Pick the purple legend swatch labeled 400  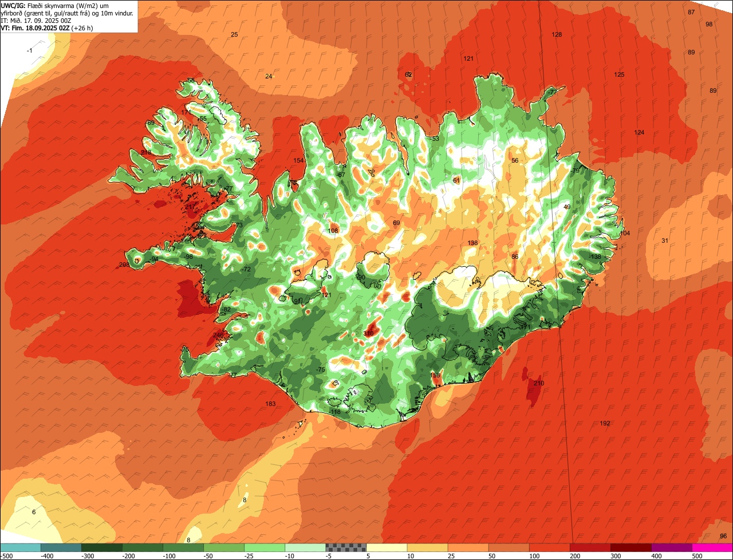[x=671, y=547]
